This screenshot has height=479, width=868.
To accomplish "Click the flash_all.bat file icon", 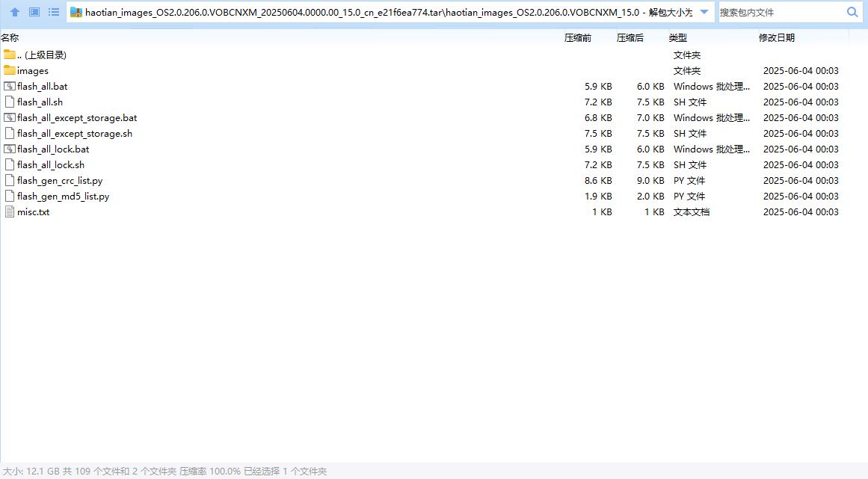I will click(10, 86).
